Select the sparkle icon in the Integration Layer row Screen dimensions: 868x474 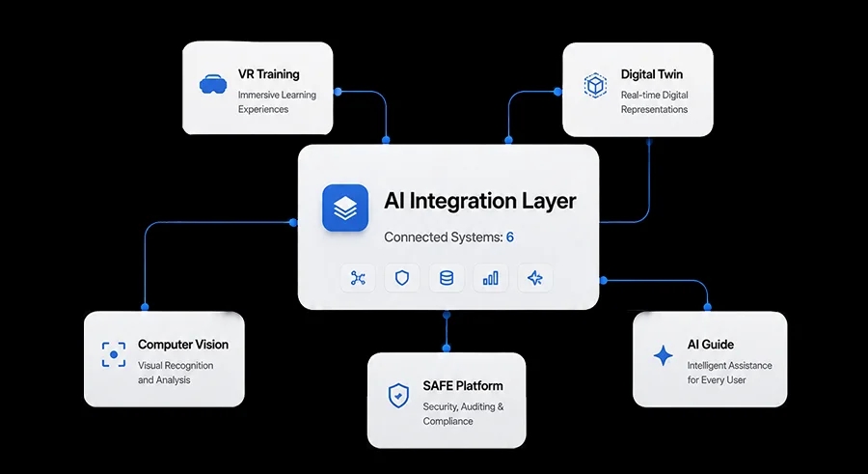[x=534, y=278]
